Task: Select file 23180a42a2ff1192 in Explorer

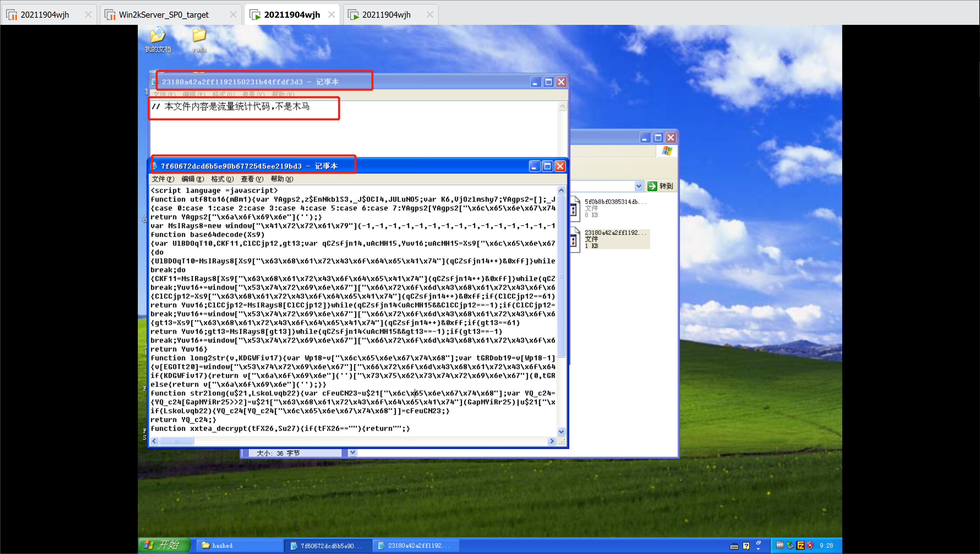Action: (x=609, y=239)
